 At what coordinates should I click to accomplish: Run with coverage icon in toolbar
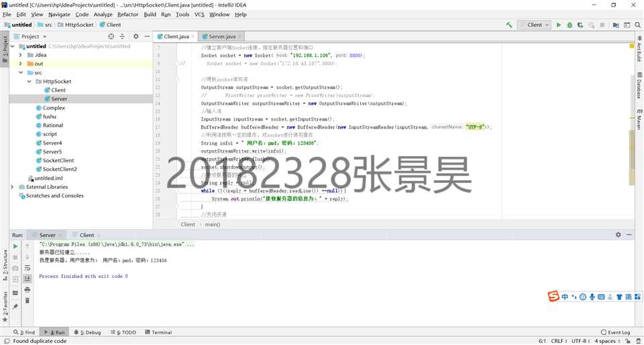tap(580, 25)
